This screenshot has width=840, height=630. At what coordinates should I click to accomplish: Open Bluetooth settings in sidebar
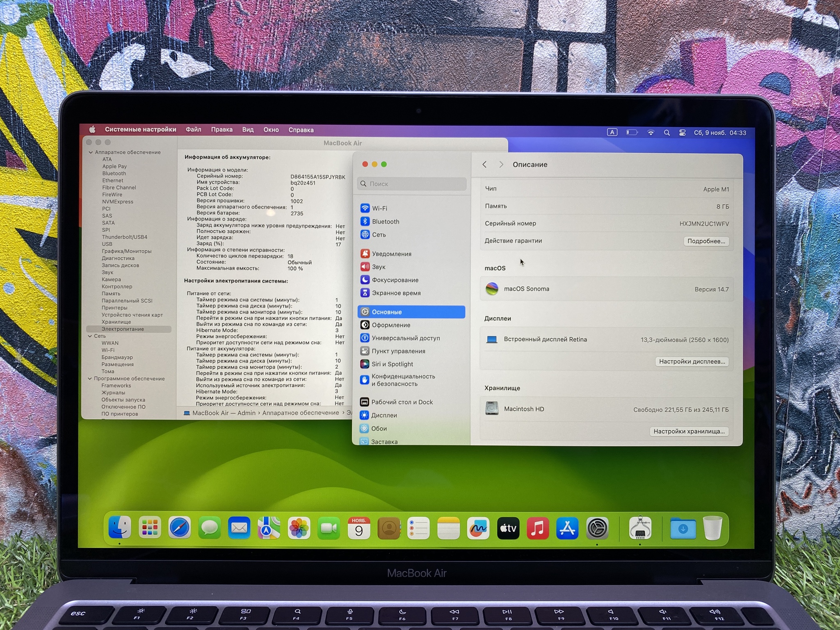[385, 221]
